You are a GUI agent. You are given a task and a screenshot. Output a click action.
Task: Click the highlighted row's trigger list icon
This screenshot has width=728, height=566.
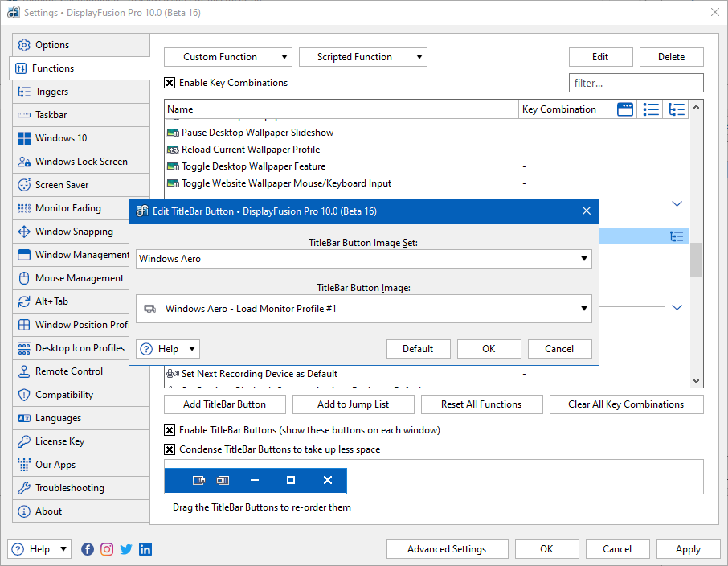pos(677,236)
